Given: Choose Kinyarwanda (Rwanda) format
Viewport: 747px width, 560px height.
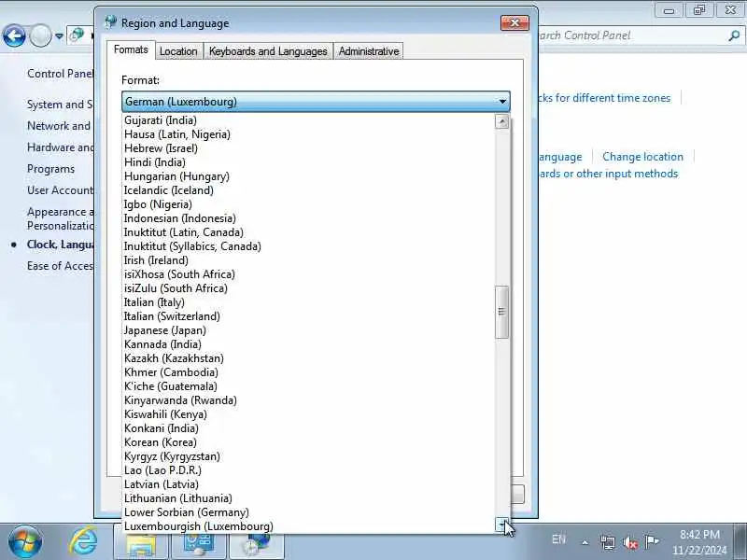Looking at the screenshot, I should [309, 400].
